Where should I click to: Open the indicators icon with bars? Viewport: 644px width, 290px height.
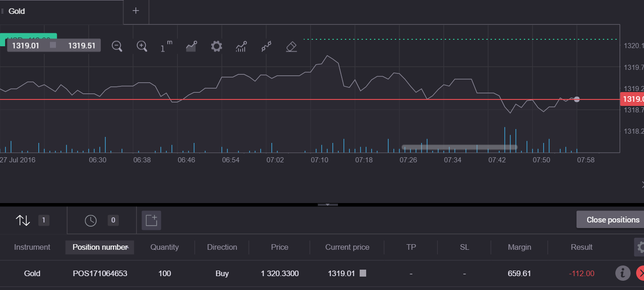tap(241, 46)
